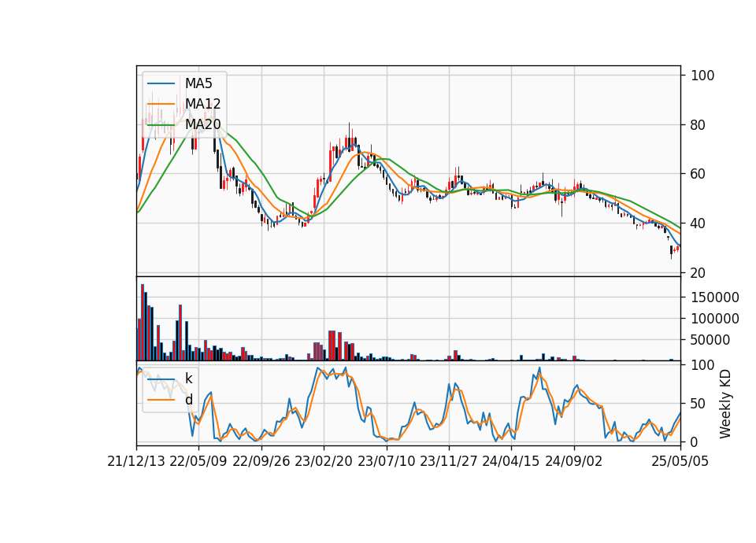Click the volume axis value 50000
This screenshot has height=543, width=756.
(710, 340)
